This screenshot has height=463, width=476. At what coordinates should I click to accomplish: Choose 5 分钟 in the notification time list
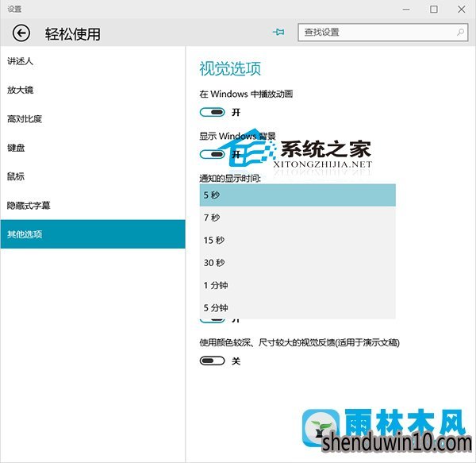pos(297,308)
